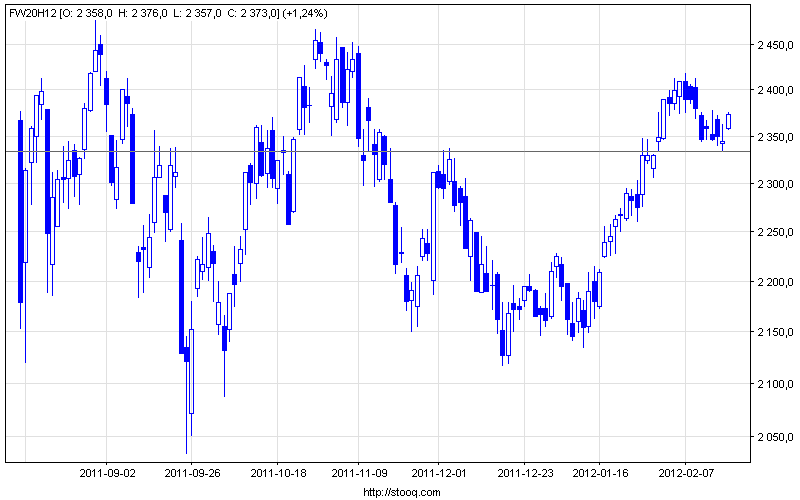Click the last candlestick at the chart's right end

729,121
